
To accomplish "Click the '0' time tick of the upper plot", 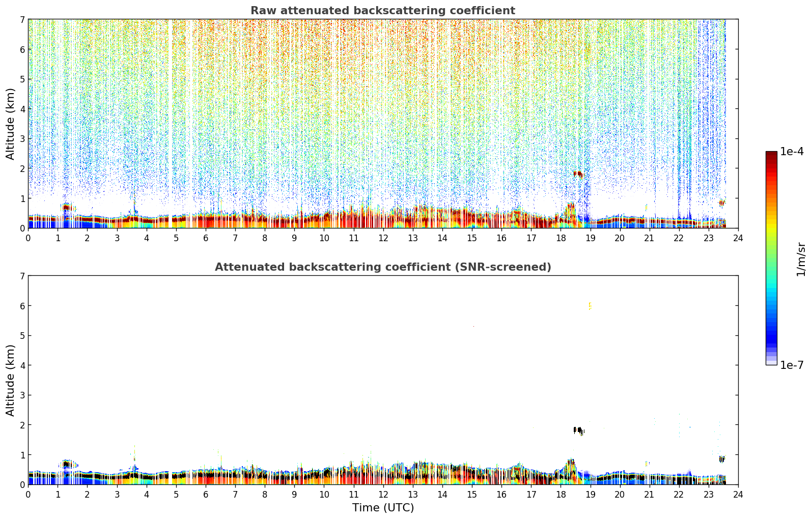I will point(28,238).
